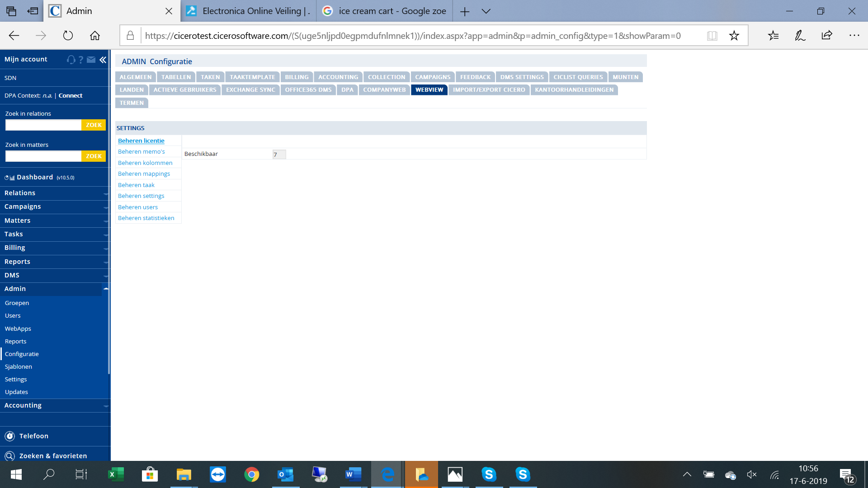Click the share page icon
Image resolution: width=868 pixels, height=488 pixels.
pyautogui.click(x=827, y=36)
